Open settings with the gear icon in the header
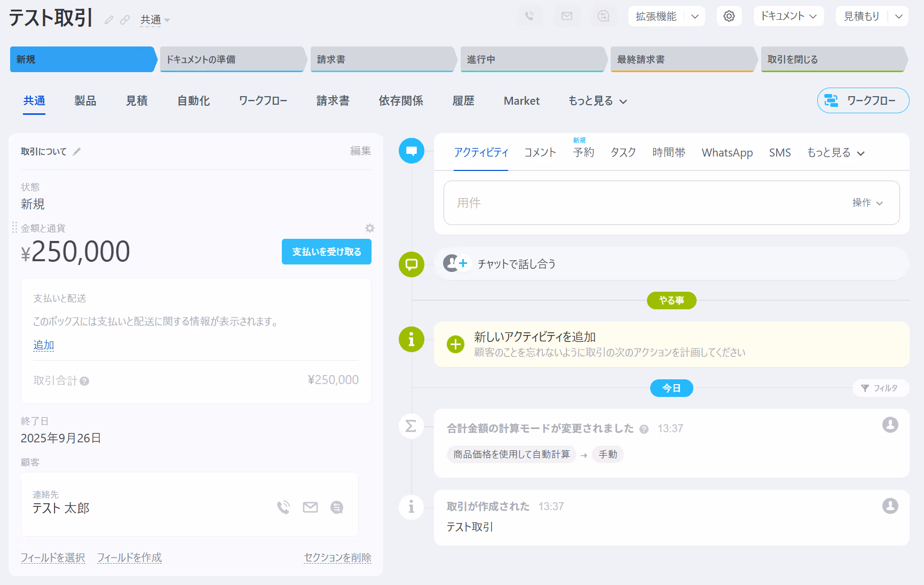 coord(729,16)
